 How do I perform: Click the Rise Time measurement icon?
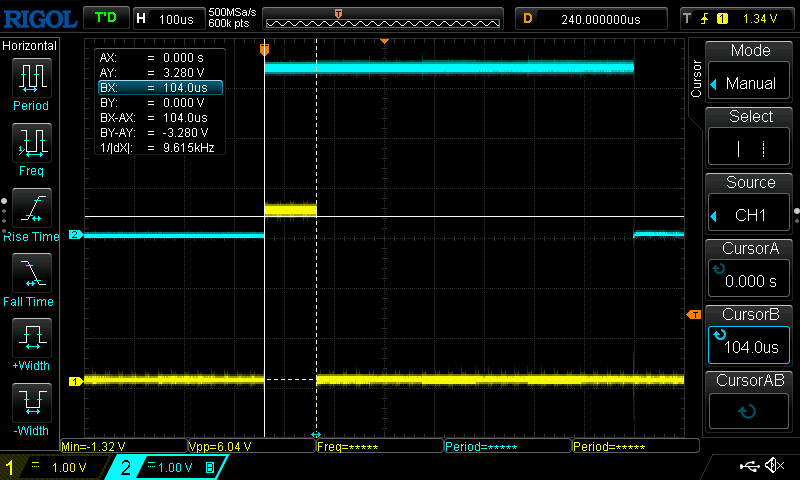(x=30, y=208)
